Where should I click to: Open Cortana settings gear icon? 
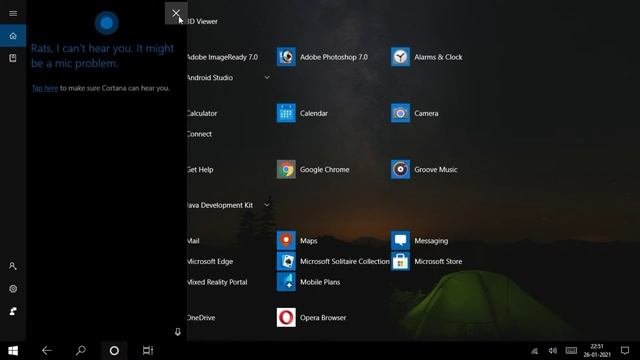[13, 289]
